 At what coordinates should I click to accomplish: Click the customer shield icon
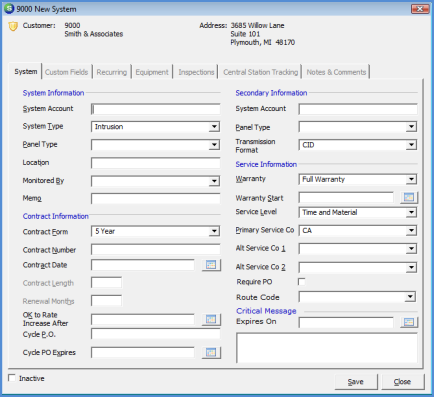[x=13, y=26]
